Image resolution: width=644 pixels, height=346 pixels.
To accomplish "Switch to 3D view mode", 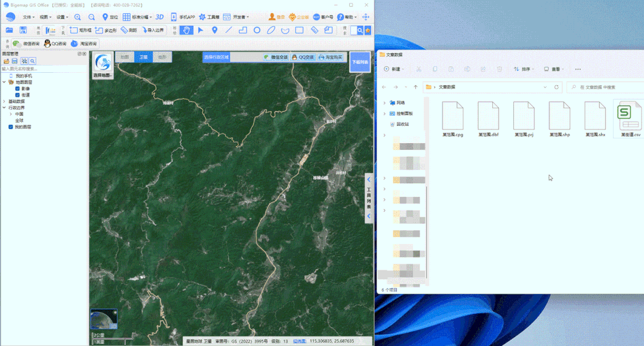I will pyautogui.click(x=159, y=17).
